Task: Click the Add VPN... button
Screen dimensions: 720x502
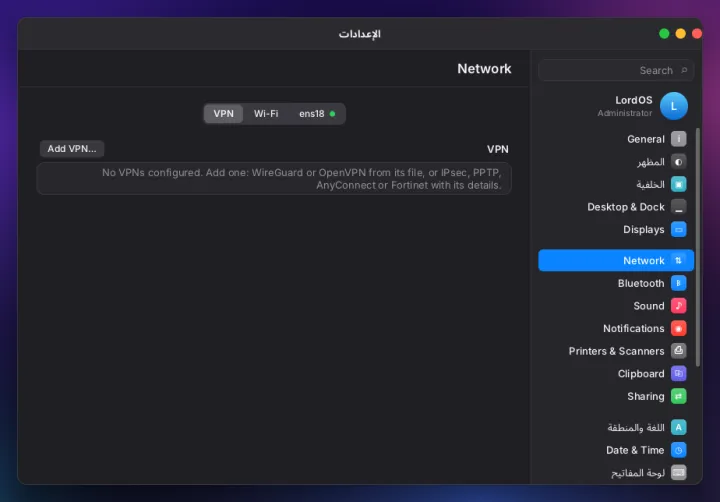Action: tap(72, 149)
